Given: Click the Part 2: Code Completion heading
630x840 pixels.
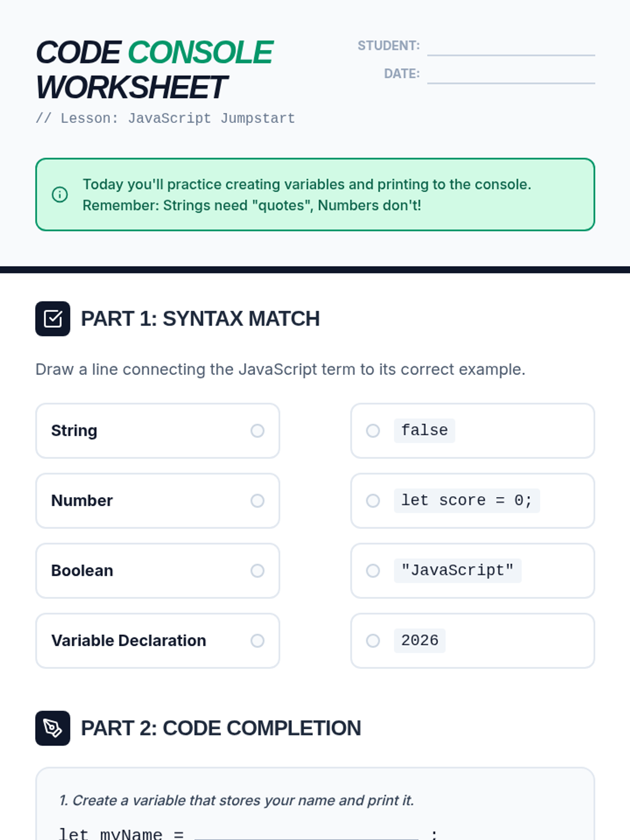Looking at the screenshot, I should pos(220,728).
